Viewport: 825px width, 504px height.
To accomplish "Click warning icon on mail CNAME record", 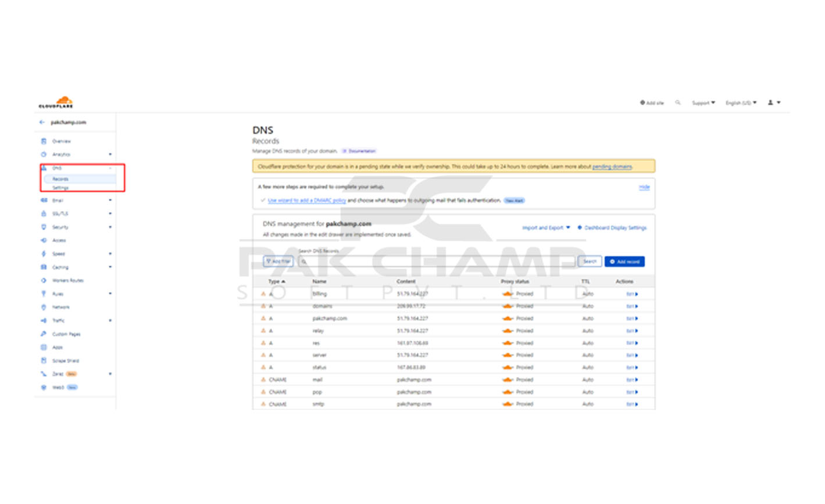I will 263,380.
